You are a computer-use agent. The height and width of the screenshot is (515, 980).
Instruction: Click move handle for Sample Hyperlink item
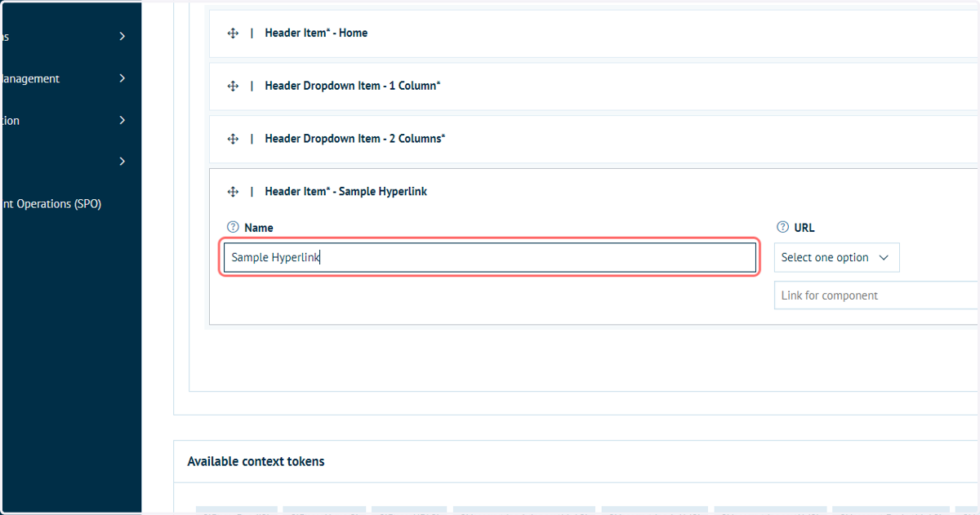pos(233,192)
